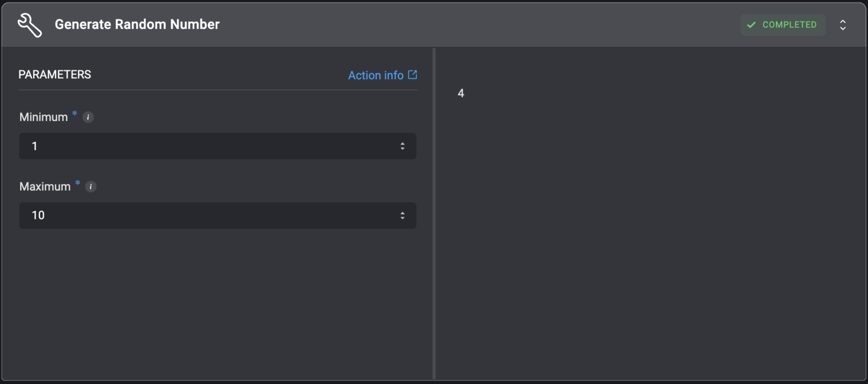Collapse the Generate Random Number panel using the chevrons
This screenshot has height=384, width=868.
pos(843,25)
